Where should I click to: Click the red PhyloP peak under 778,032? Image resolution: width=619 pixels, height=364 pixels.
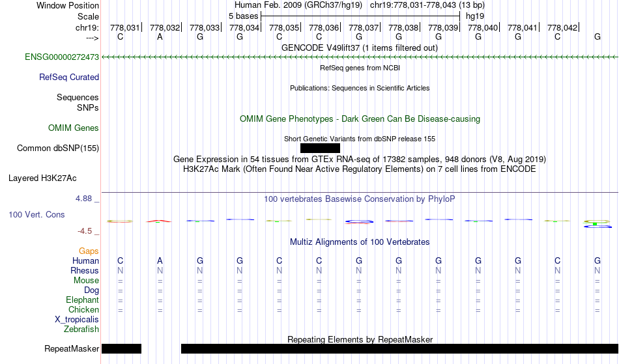pos(159,221)
